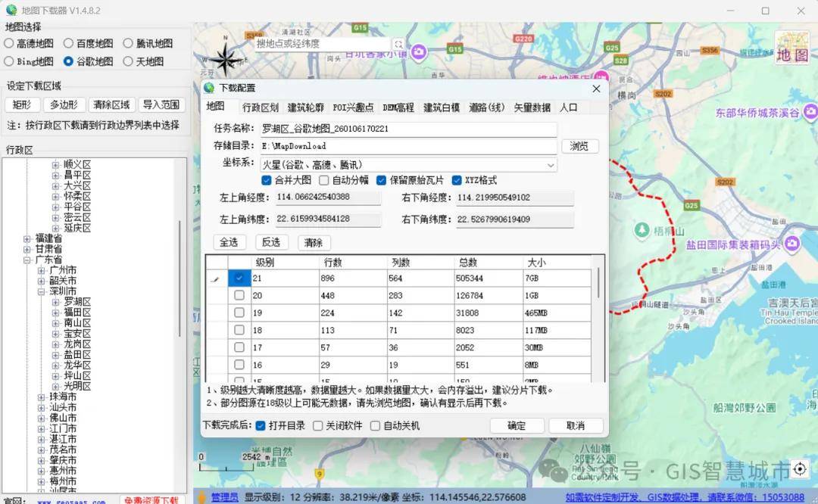The image size is (818, 504).
Task: Open the 地图 map type thumbnail
Action: click(x=791, y=48)
